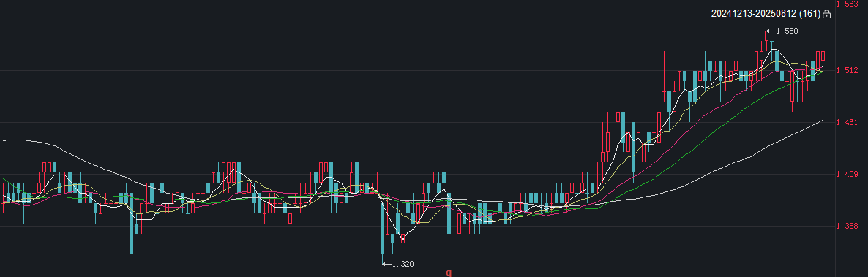Click the arrow icon beside the 1.550 label
Viewport: 868px width, 277px height.
coord(771,31)
